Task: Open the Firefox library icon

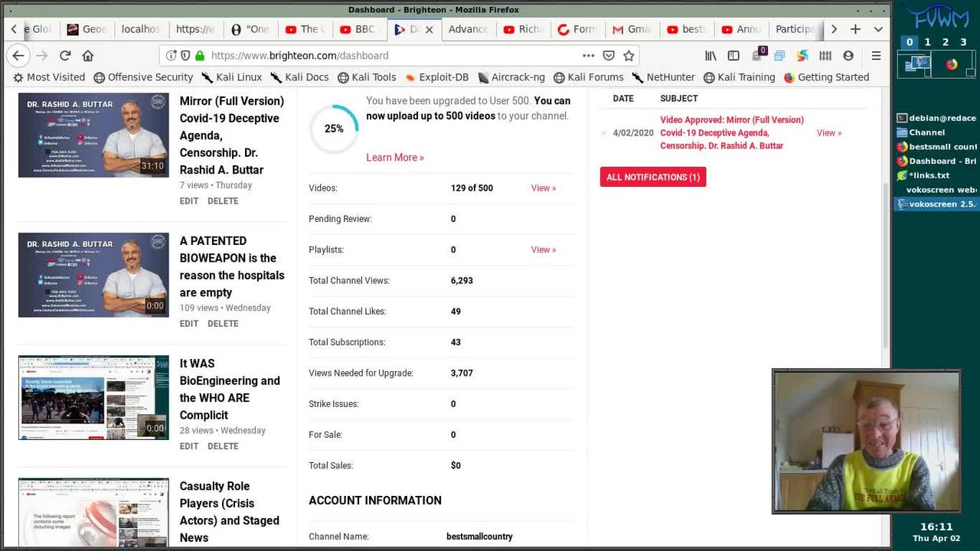Action: coord(711,56)
